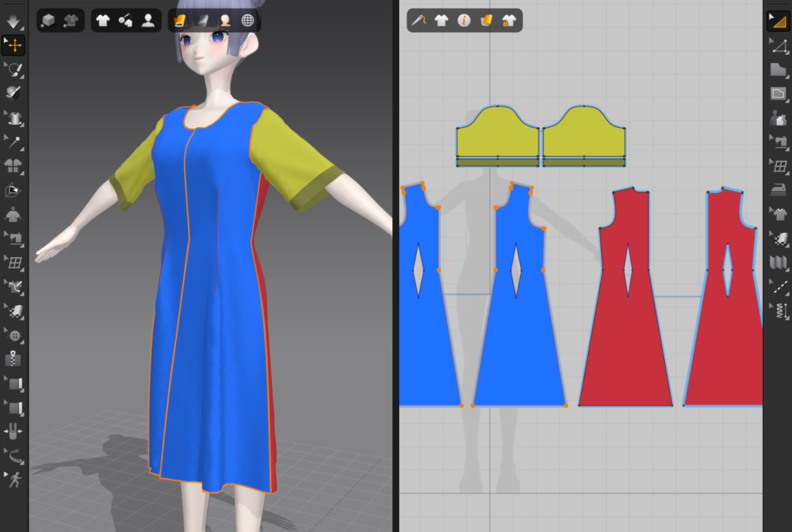Click the 2D t-shirt Graphic tool icon
This screenshot has height=532, width=792.
(x=778, y=214)
